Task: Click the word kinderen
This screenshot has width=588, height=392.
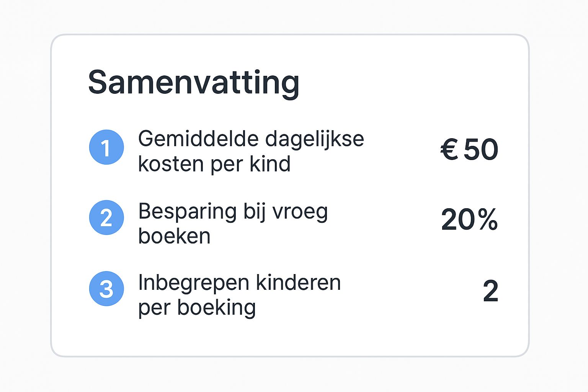Action: tap(298, 283)
